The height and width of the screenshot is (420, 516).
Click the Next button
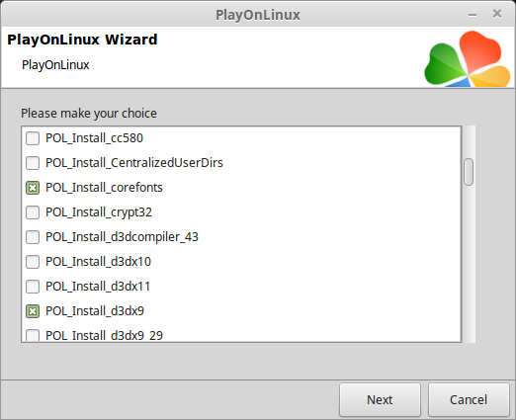[x=380, y=400]
